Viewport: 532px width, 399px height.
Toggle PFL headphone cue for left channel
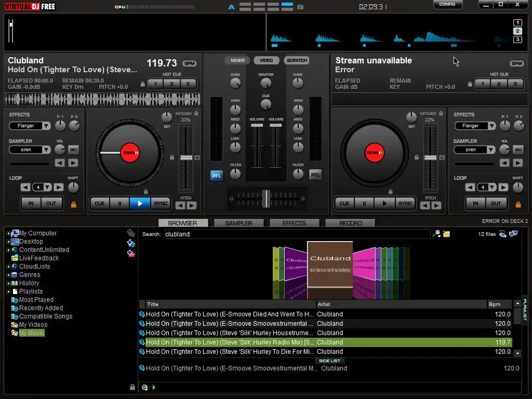pos(217,176)
